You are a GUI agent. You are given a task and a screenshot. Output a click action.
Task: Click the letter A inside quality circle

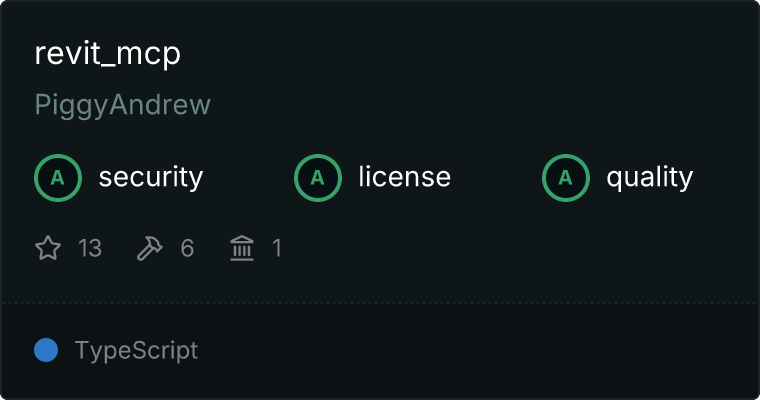pyautogui.click(x=566, y=178)
